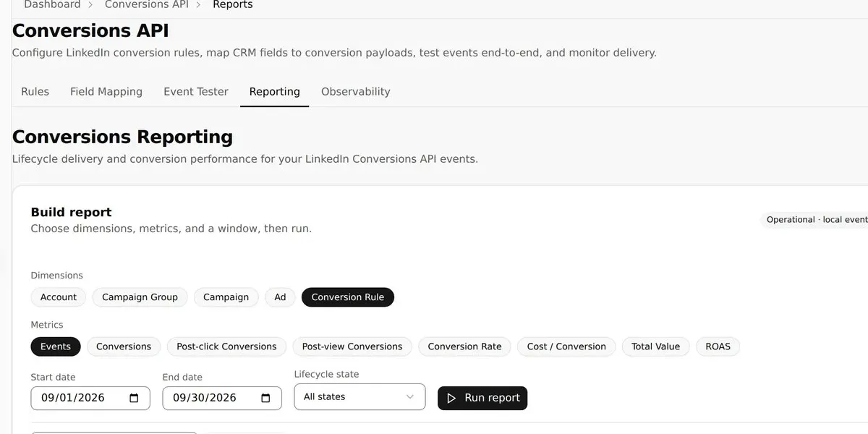The image size is (868, 434).
Task: Enable Post-view Conversions metric
Action: pos(352,346)
